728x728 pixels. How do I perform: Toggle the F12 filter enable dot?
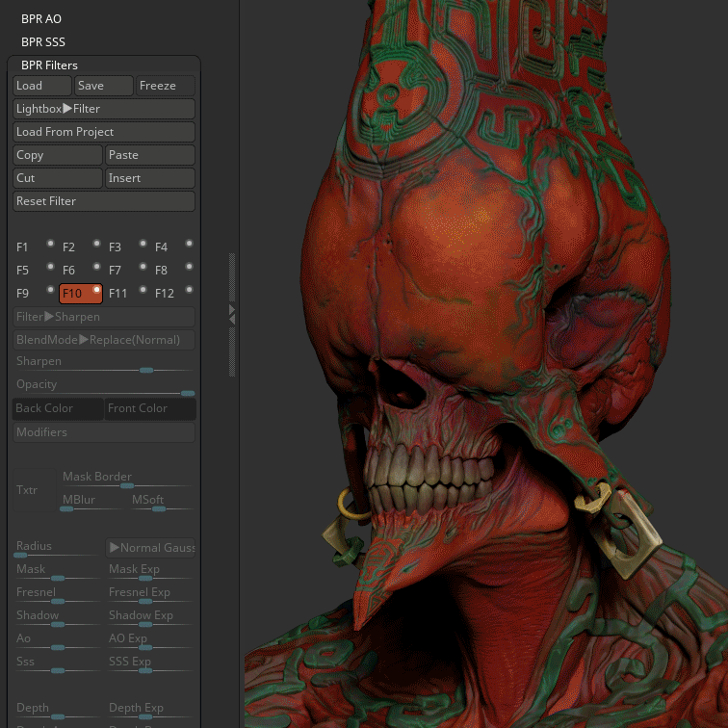click(x=189, y=290)
